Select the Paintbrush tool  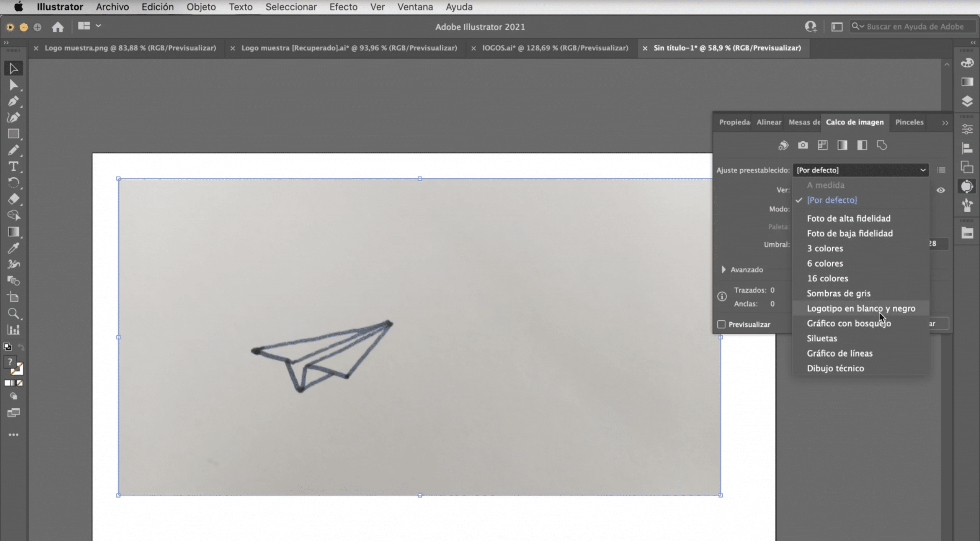(13, 150)
